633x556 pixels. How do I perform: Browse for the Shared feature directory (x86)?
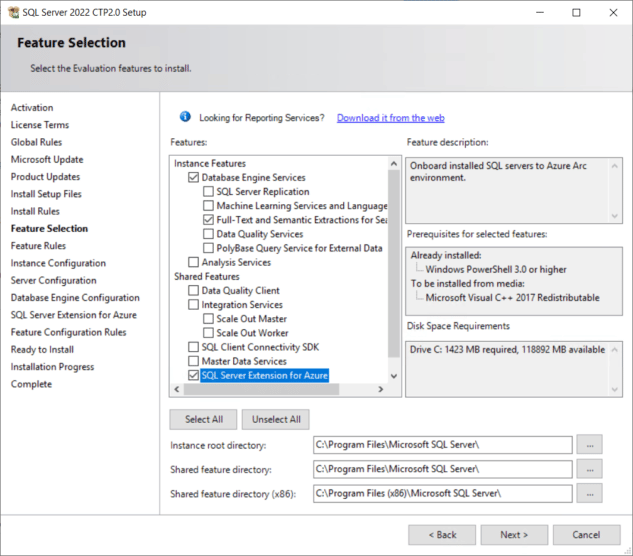point(589,493)
